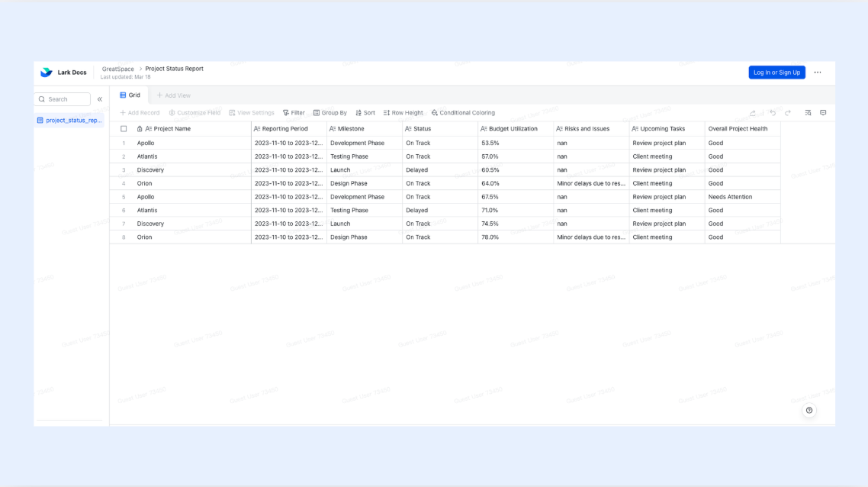
Task: Click the undo arrow icon
Action: pyautogui.click(x=773, y=113)
